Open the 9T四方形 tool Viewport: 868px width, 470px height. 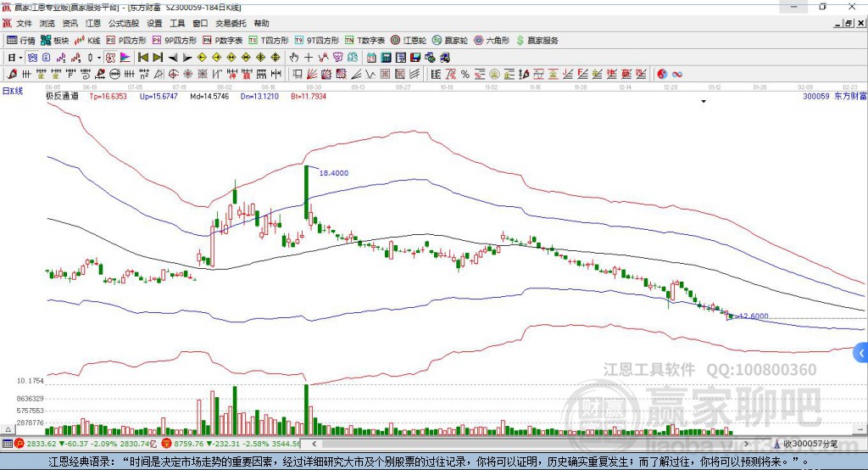[x=317, y=41]
